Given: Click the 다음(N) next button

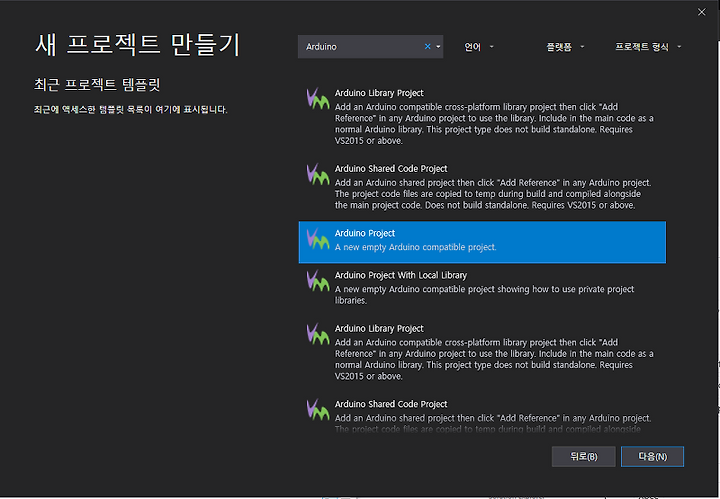Looking at the screenshot, I should click(652, 456).
